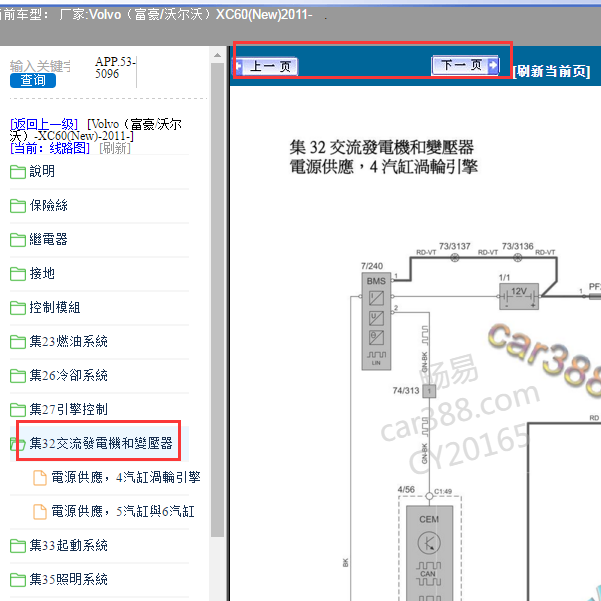Screen dimensions: 601x601
Task: Open the 控制模組 folder icon
Action: 18,307
